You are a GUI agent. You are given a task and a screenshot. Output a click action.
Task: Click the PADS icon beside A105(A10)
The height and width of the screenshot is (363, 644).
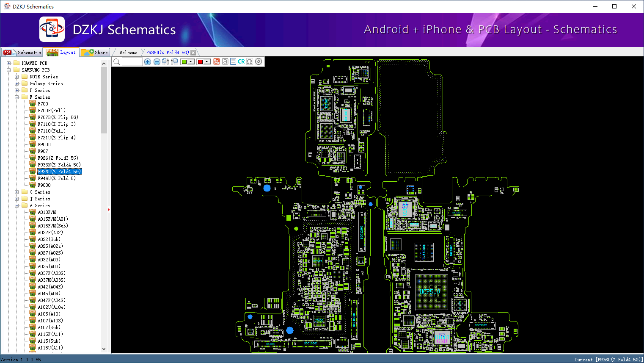pyautogui.click(x=33, y=313)
